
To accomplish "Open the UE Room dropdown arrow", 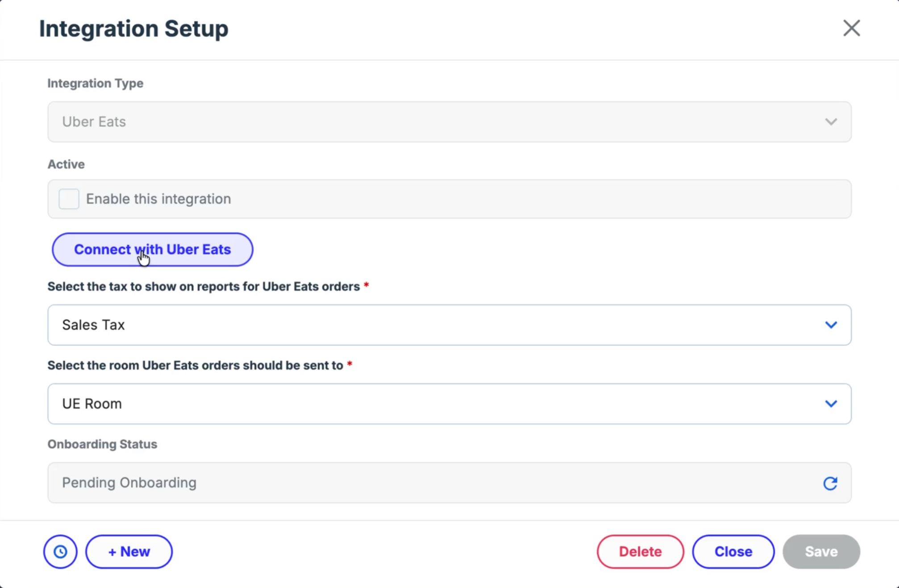I will click(831, 404).
